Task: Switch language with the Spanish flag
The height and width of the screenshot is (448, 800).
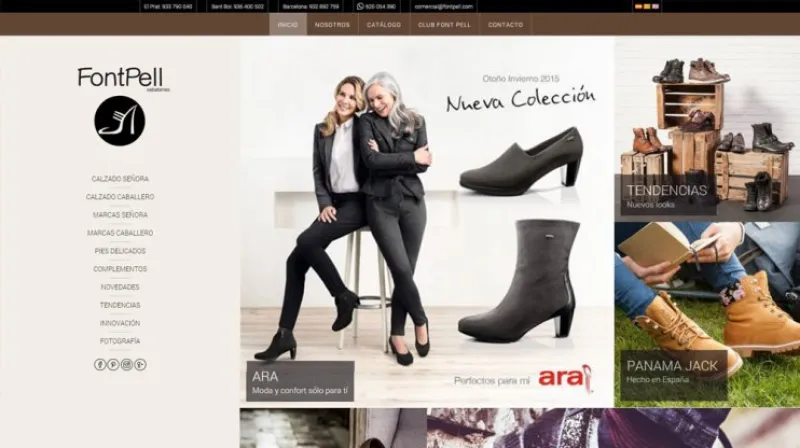Action: point(638,7)
